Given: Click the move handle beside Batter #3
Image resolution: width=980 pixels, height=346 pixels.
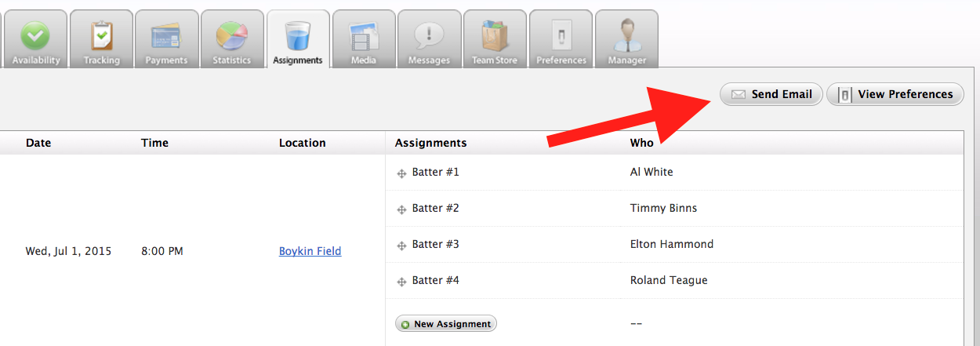Looking at the screenshot, I should [x=401, y=245].
